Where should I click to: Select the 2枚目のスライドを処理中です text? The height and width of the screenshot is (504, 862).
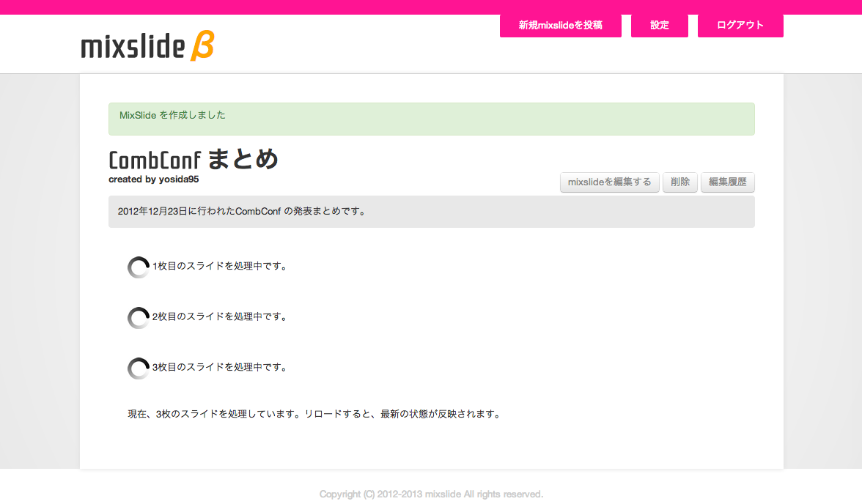pyautogui.click(x=220, y=316)
